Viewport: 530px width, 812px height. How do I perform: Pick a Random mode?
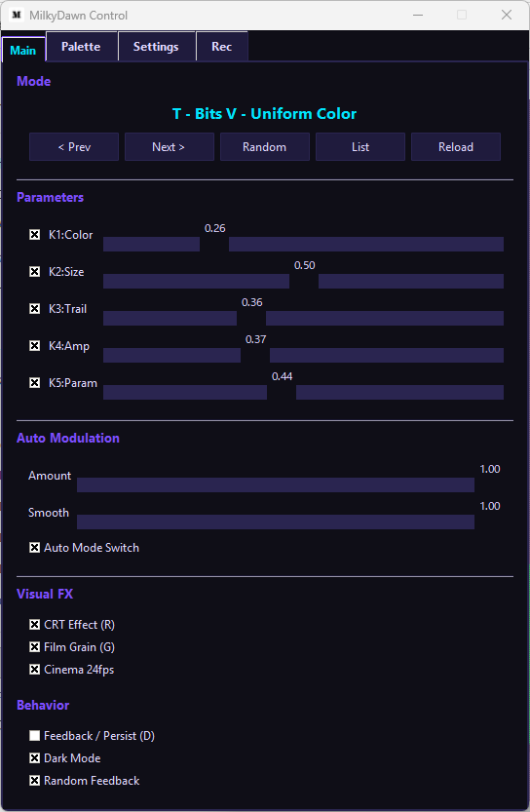click(x=264, y=147)
